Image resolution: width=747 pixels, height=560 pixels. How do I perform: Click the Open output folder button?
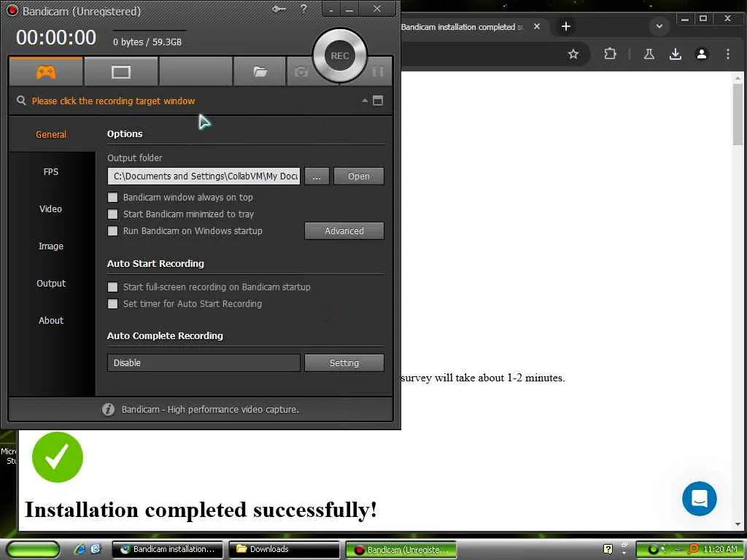pyautogui.click(x=359, y=176)
